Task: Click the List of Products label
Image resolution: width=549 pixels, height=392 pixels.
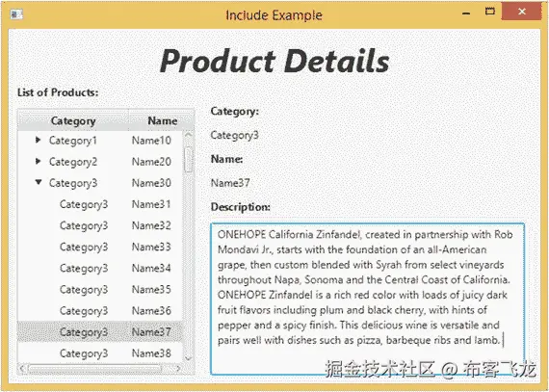Action: (58, 92)
